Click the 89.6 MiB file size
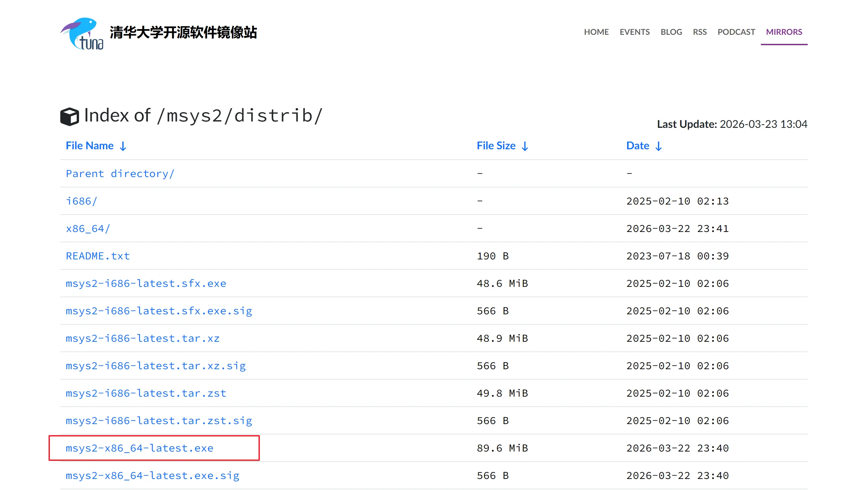The height and width of the screenshot is (490, 868). coord(502,448)
